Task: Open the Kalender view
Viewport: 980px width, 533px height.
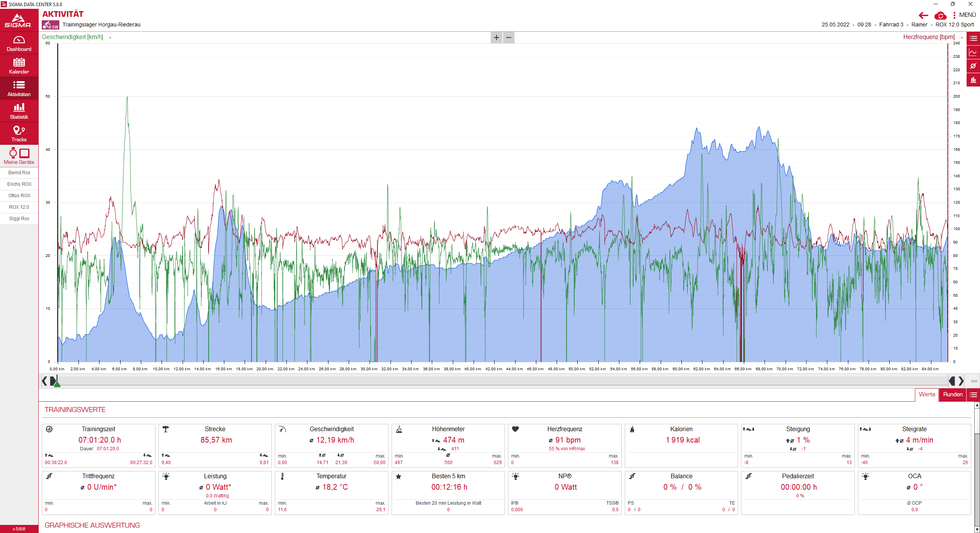Action: (19, 66)
